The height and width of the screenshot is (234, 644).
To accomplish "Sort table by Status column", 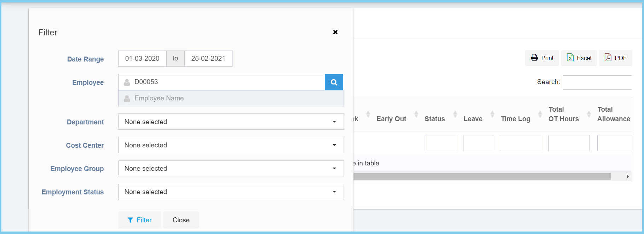I will click(435, 119).
